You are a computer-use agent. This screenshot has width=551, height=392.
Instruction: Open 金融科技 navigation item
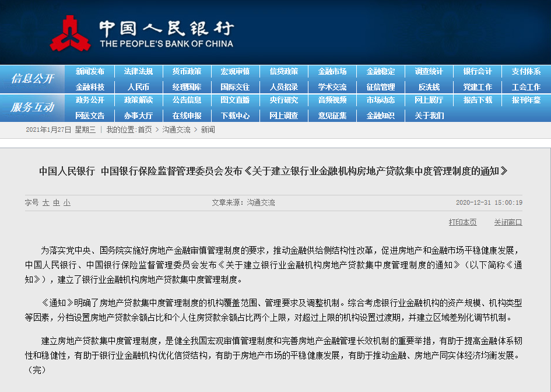(90, 87)
